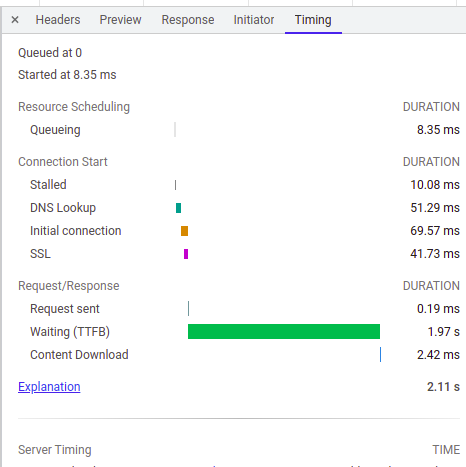Viewport: 466px width, 467px height.
Task: Click the 'Resource Scheduling' heading
Action: point(74,107)
